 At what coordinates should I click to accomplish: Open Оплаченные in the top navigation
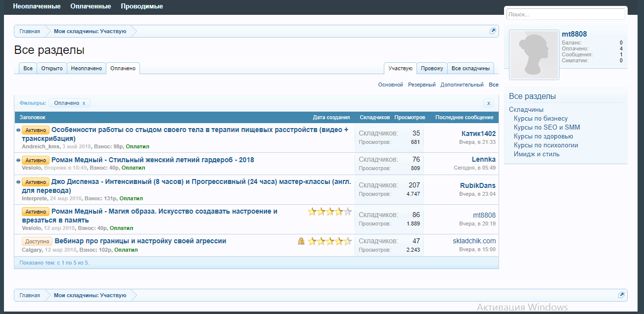[x=91, y=6]
